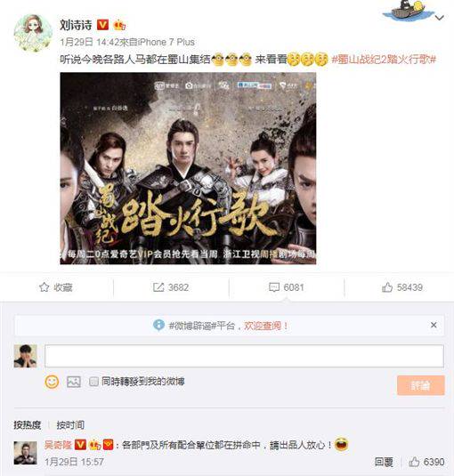The height and width of the screenshot is (476, 454).
Task: Click the insert picture icon under comment box
Action: click(x=74, y=382)
